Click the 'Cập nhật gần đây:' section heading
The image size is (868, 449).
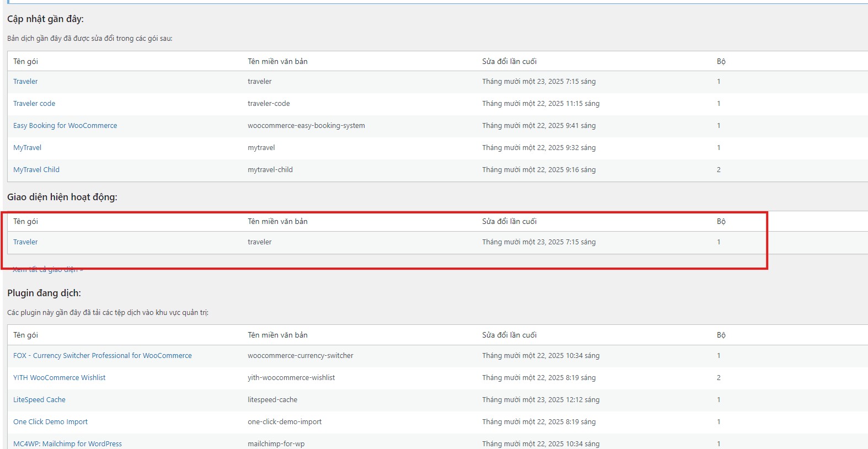(45, 19)
